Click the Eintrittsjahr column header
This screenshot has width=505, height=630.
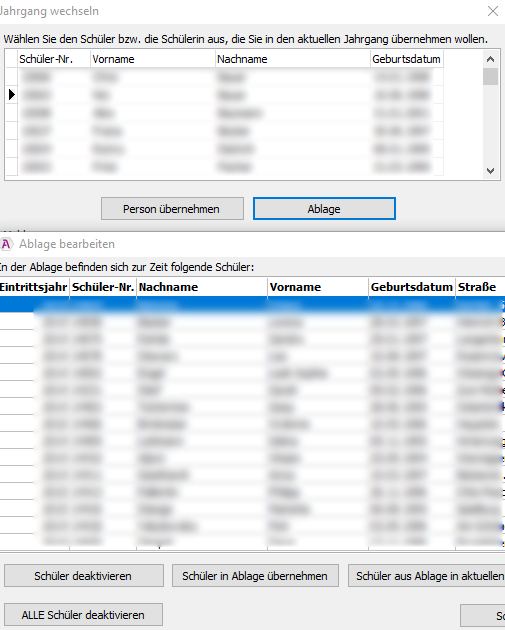(34, 287)
